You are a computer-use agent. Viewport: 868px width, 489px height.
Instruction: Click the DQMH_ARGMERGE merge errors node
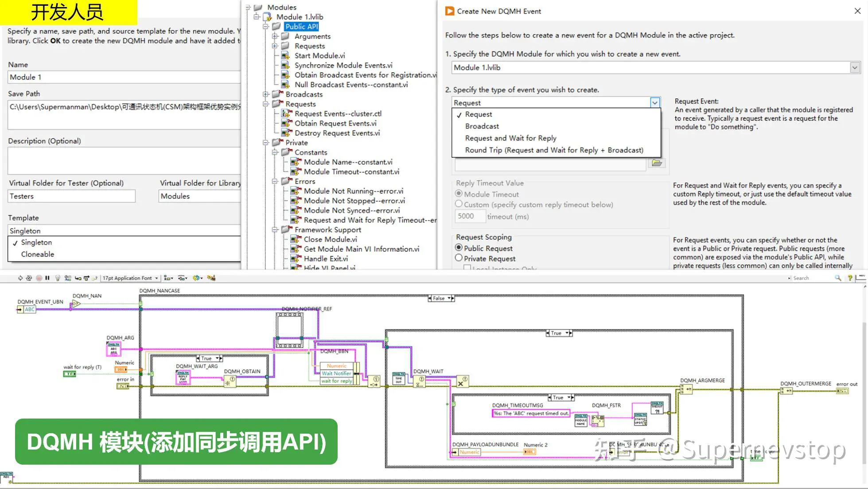pos(686,389)
